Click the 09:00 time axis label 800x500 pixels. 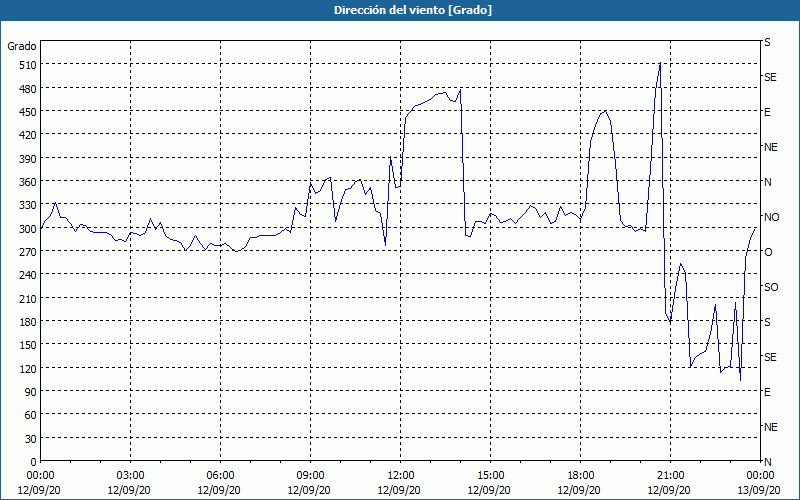(x=310, y=476)
